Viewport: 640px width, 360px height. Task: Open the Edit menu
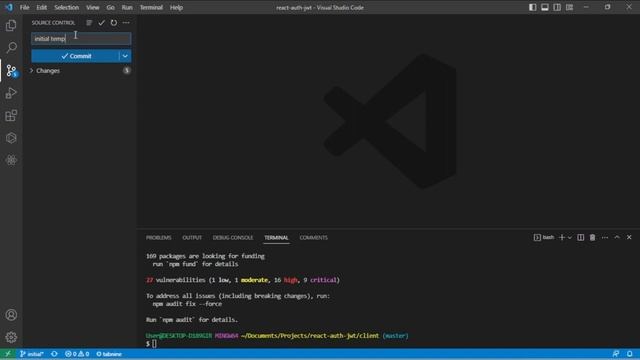41,7
